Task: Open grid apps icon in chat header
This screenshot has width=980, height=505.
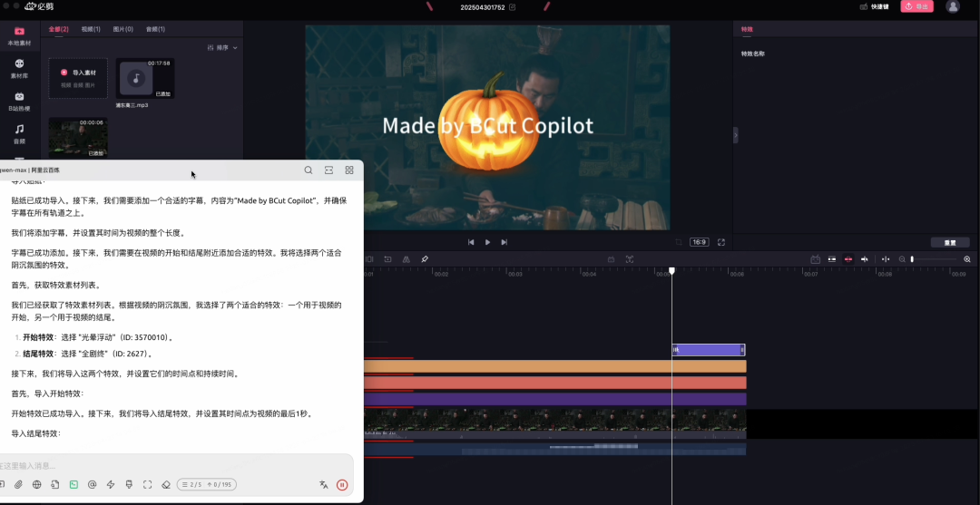Action: [349, 170]
